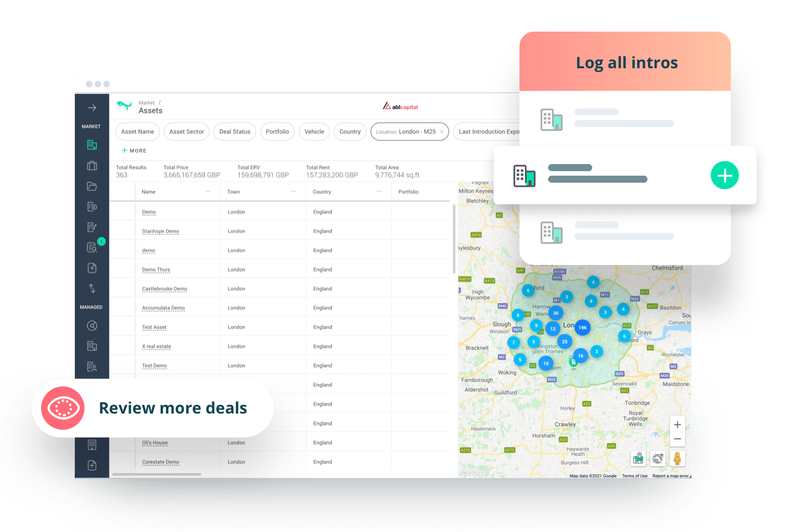Collapse the Country column with dash

pos(379,192)
